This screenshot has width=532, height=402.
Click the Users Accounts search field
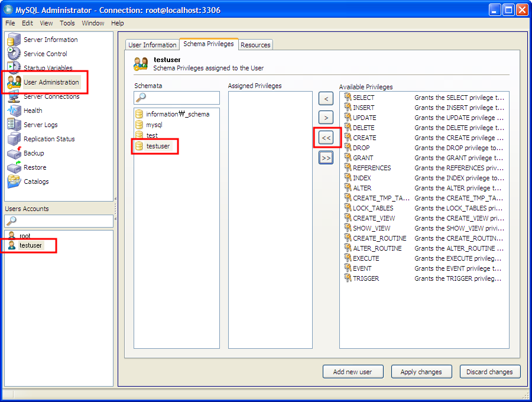coord(59,221)
